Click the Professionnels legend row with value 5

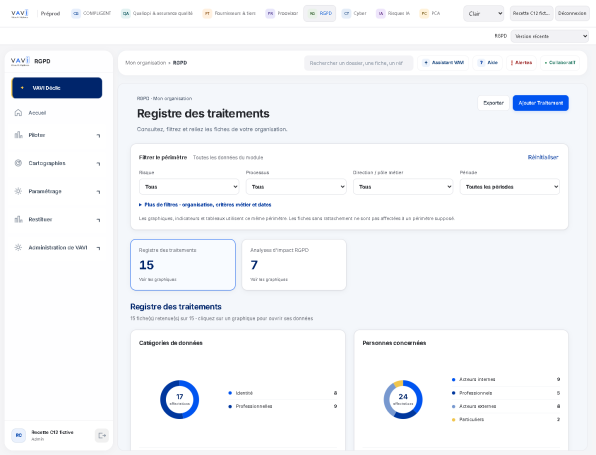point(506,393)
